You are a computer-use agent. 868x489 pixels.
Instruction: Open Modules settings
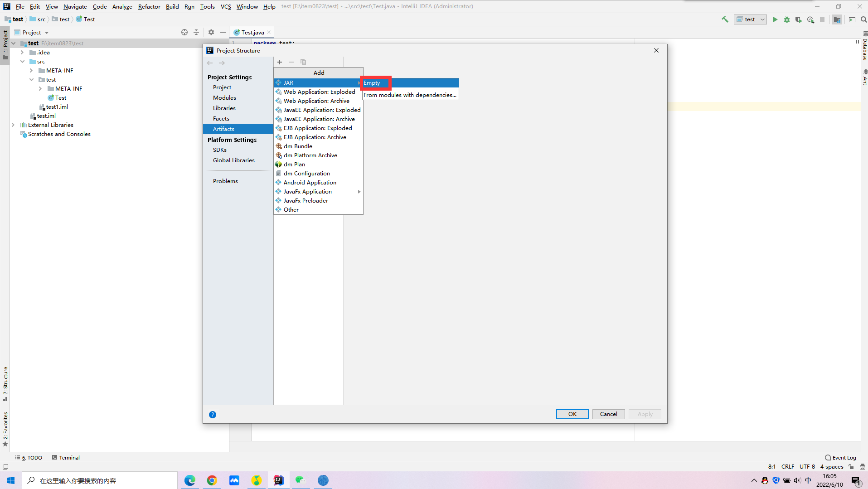[224, 98]
